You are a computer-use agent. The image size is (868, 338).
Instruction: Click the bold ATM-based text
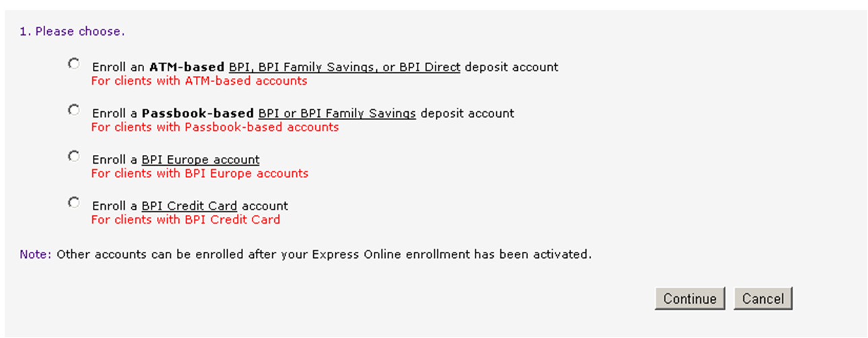[x=187, y=67]
